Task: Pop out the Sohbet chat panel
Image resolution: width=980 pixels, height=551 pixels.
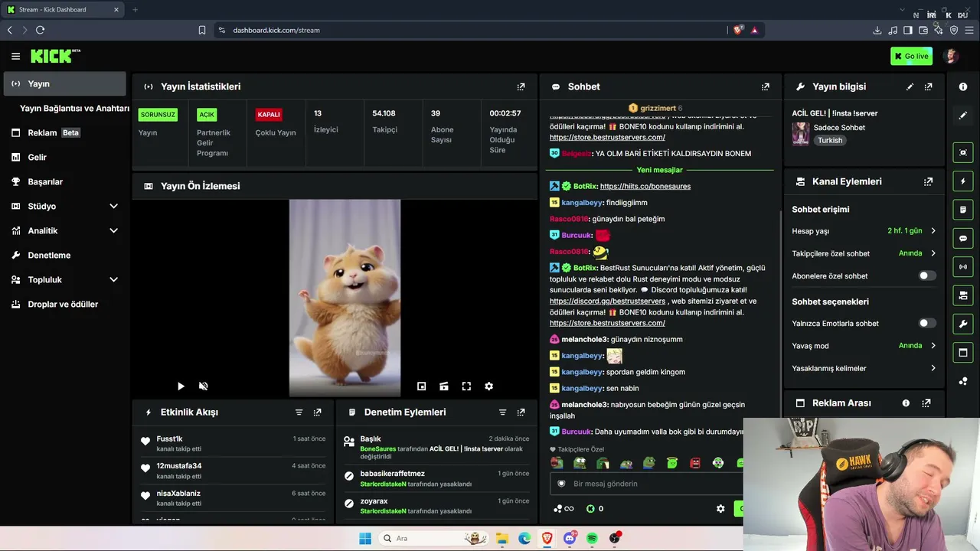Action: (766, 86)
